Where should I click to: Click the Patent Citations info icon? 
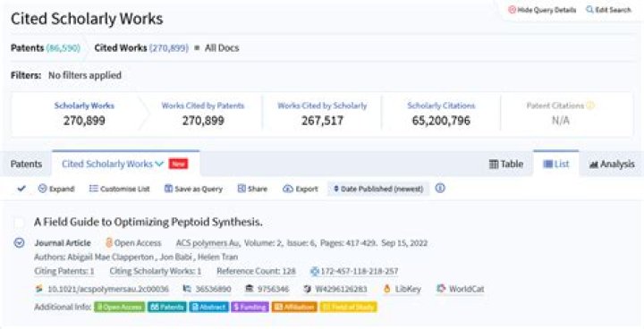(590, 105)
